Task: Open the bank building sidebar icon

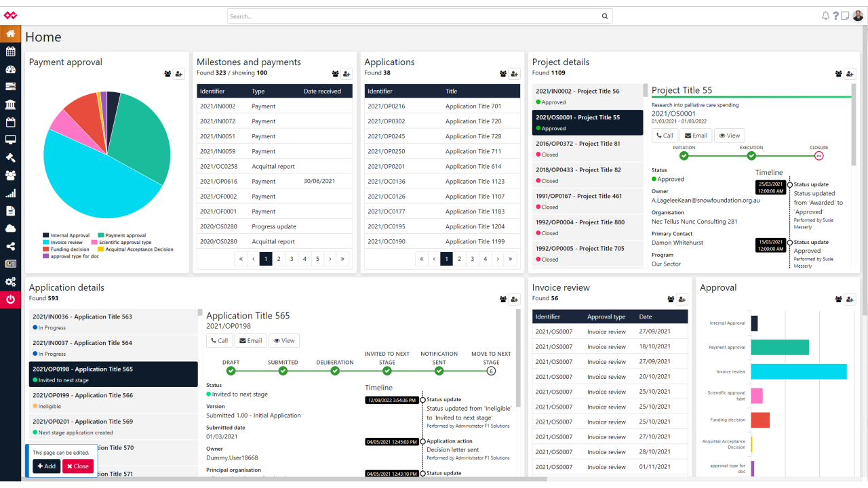Action: 10,104
